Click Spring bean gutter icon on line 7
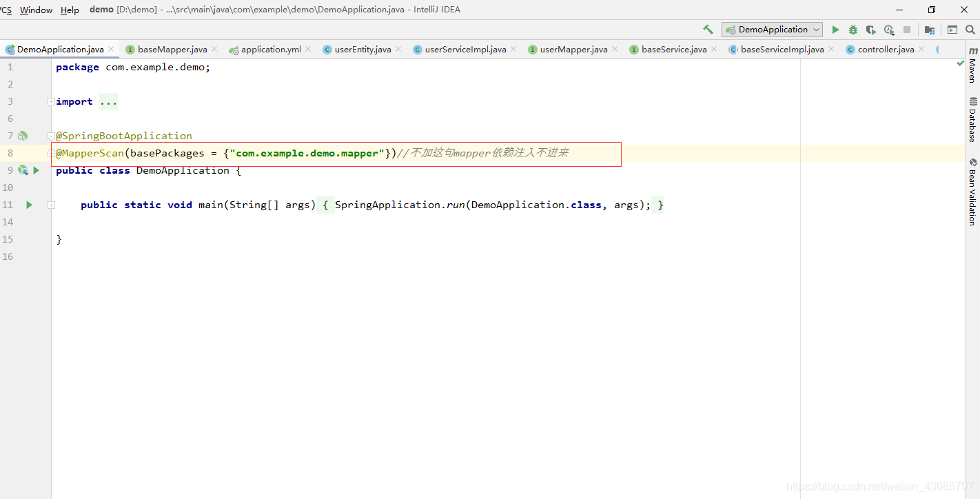The image size is (980, 499). (x=23, y=136)
